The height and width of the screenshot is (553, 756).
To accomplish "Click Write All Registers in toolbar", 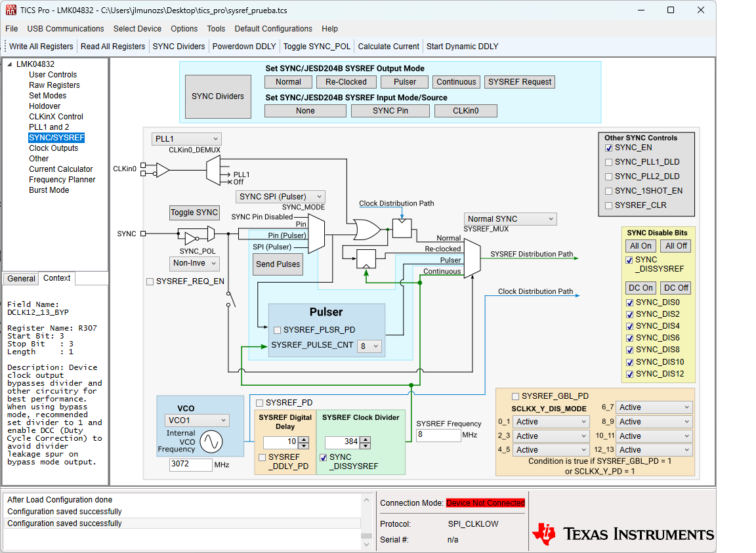I will (41, 47).
